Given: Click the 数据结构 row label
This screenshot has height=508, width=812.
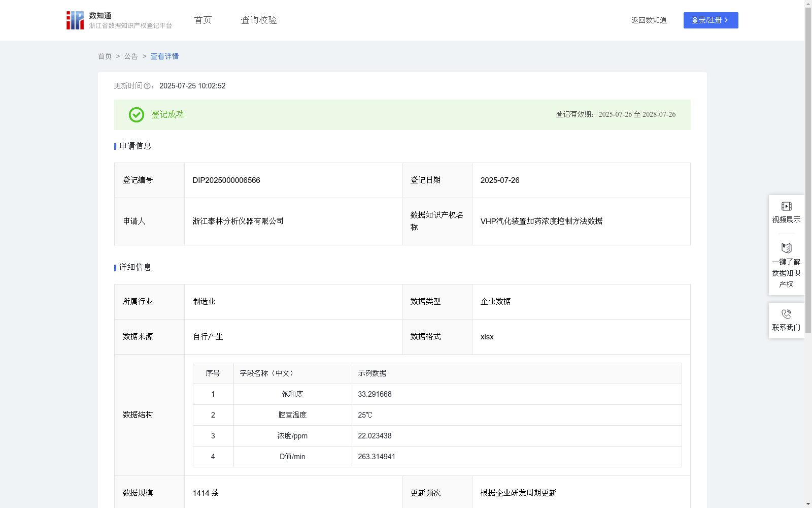Looking at the screenshot, I should click(x=138, y=415).
